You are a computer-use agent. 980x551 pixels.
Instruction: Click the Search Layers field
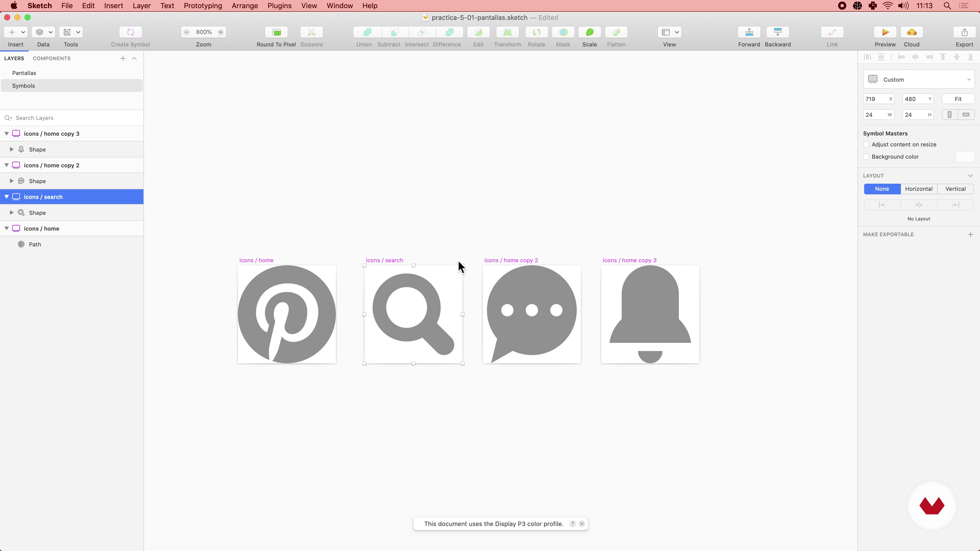[71, 118]
